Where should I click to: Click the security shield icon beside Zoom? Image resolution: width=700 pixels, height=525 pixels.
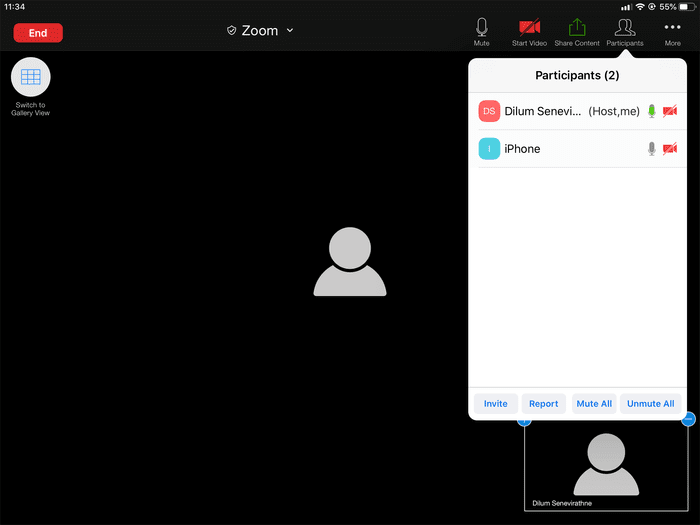(x=231, y=30)
